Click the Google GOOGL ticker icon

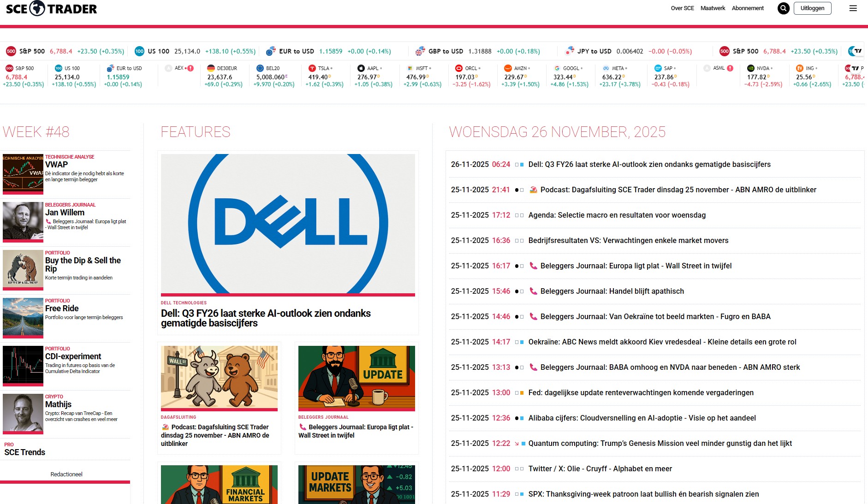coord(557,68)
